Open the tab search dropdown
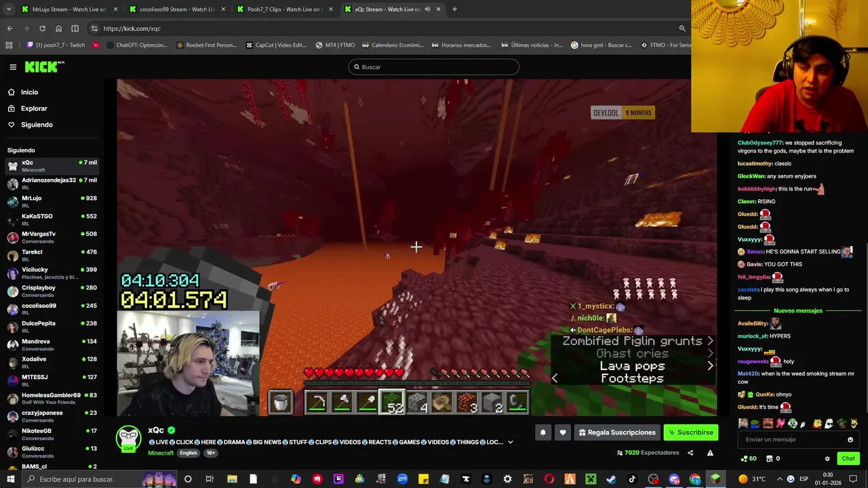The height and width of the screenshot is (488, 868). 8,9
